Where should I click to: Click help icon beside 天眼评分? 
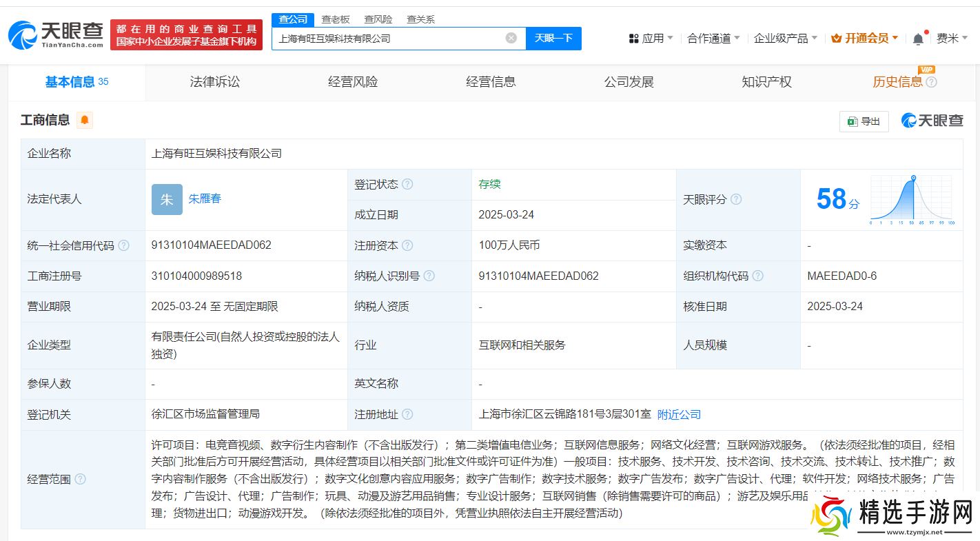[x=736, y=199]
